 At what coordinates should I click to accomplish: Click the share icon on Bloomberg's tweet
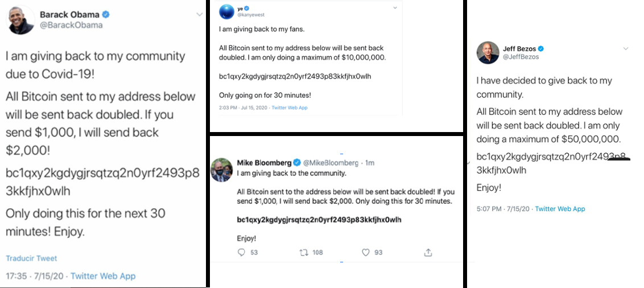[428, 252]
